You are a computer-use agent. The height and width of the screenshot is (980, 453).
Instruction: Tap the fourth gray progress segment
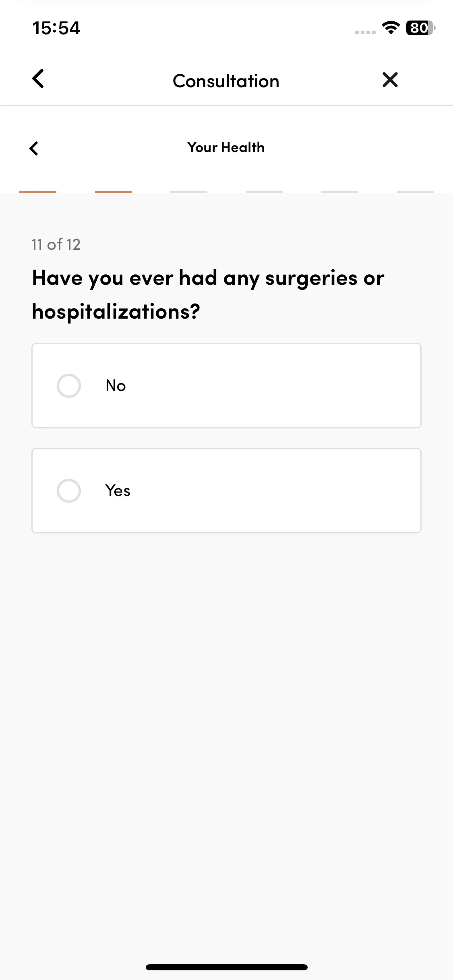(x=264, y=192)
